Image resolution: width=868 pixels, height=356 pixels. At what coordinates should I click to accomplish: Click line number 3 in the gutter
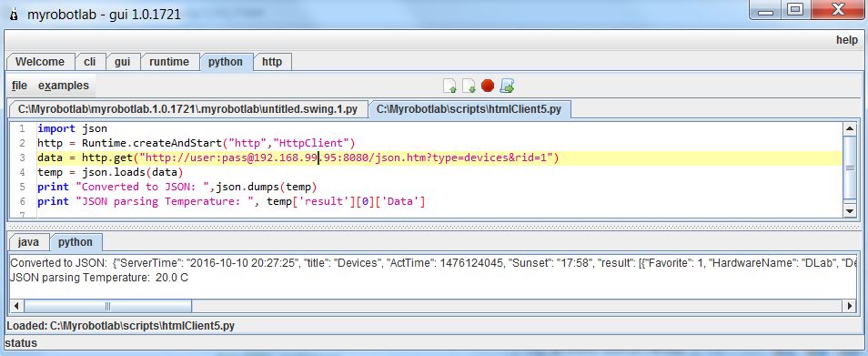(22, 158)
